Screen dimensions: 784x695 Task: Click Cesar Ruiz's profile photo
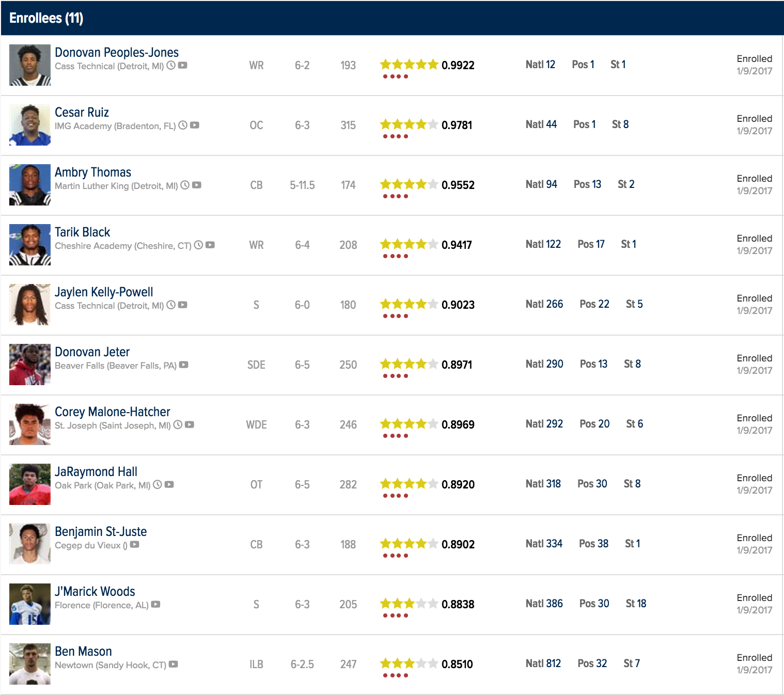click(x=30, y=125)
